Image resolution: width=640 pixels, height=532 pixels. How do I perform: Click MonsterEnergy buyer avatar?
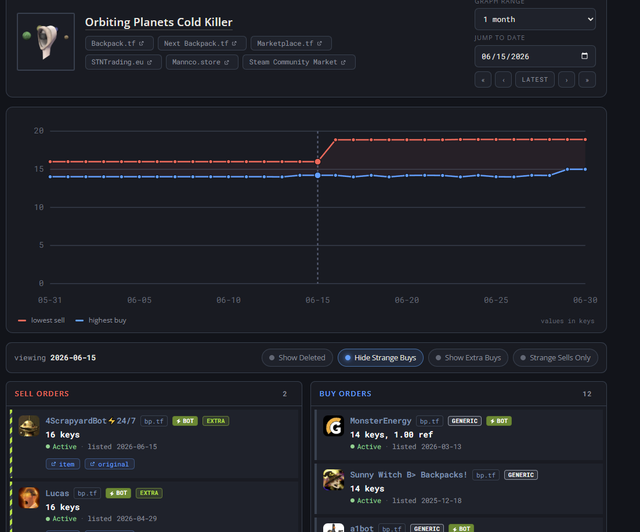click(x=333, y=426)
